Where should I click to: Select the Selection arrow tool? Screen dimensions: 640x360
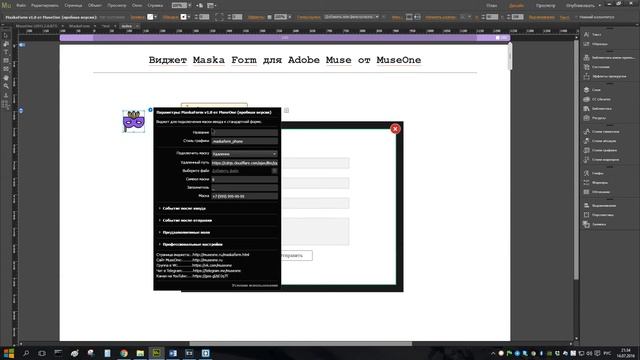(x=6, y=36)
